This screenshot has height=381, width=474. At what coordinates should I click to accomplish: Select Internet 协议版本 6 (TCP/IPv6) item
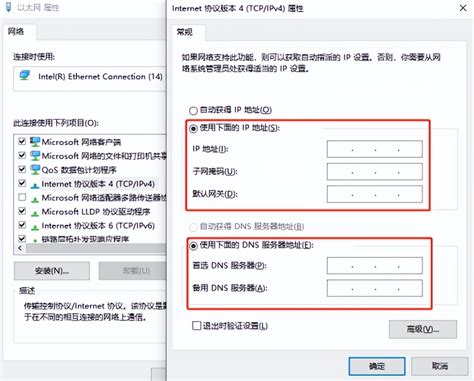pyautogui.click(x=98, y=226)
